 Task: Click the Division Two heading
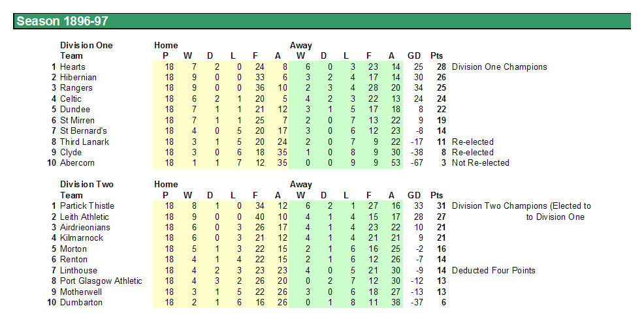87,184
